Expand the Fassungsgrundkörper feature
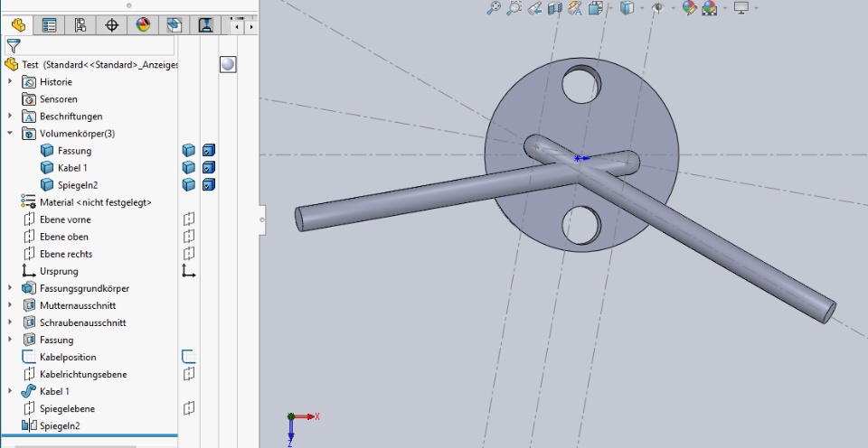The image size is (868, 448). tap(9, 287)
